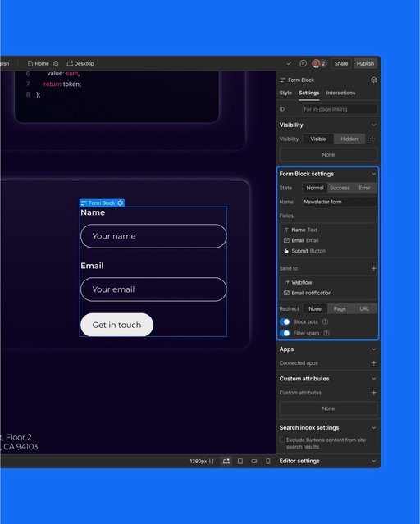Screen dimensions: 420x524
Task: Check Exclude Button's content from site search
Action: [x=282, y=440]
